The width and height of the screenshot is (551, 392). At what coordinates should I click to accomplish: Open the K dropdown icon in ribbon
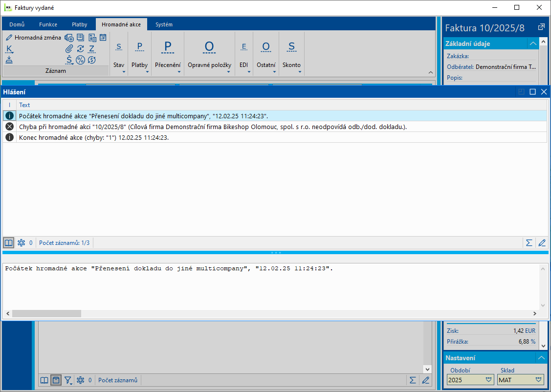pos(9,49)
